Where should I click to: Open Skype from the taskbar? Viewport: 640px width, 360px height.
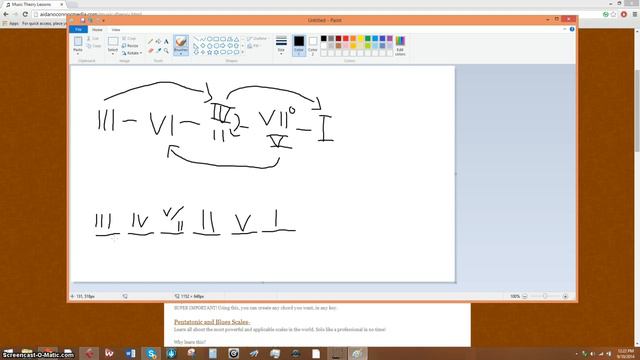(x=151, y=353)
